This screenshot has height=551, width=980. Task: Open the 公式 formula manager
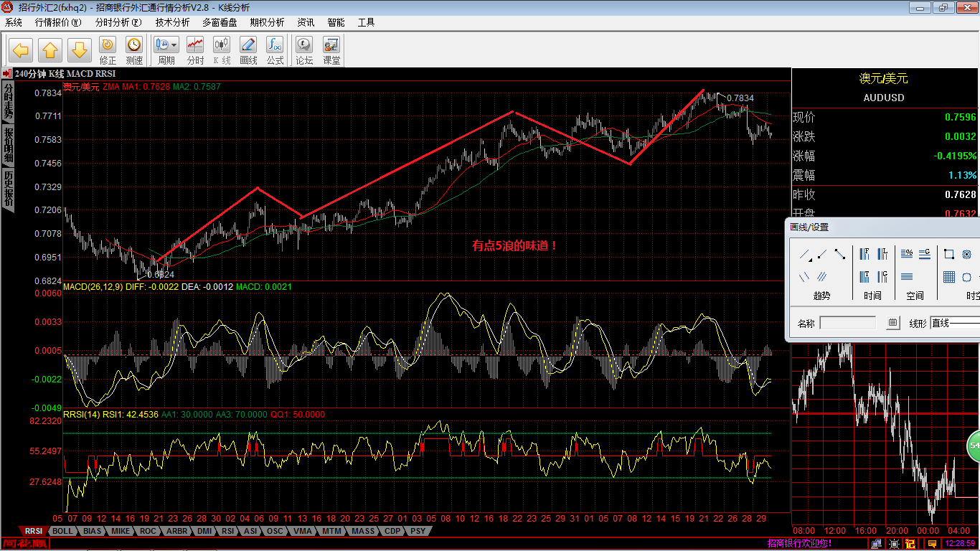(x=275, y=51)
